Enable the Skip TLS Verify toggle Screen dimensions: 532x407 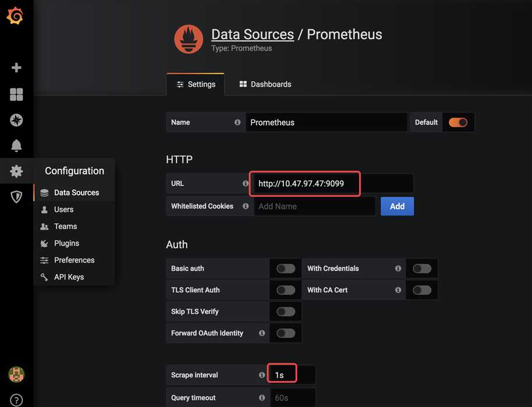tap(286, 312)
